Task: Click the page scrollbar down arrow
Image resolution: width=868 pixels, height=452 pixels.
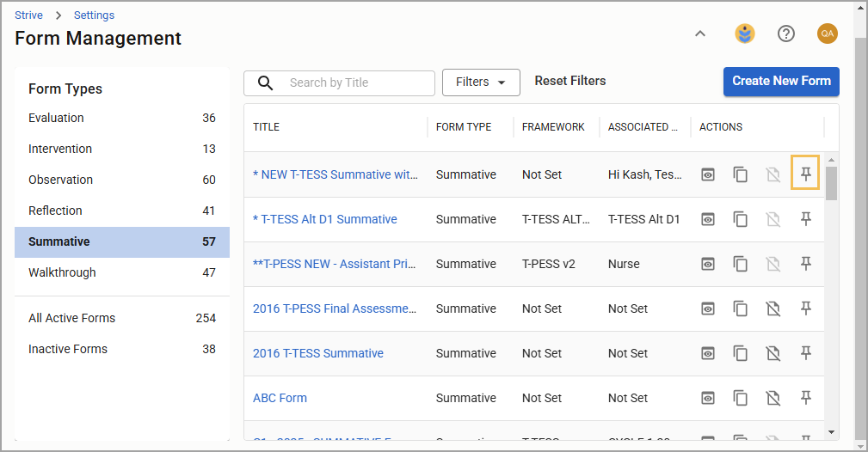Action: 861,445
